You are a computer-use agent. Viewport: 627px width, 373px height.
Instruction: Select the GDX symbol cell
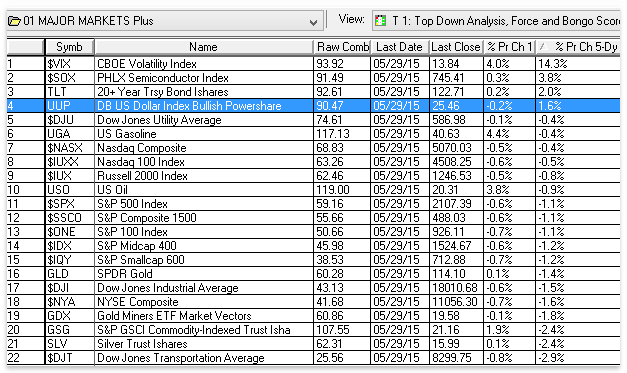click(70, 316)
